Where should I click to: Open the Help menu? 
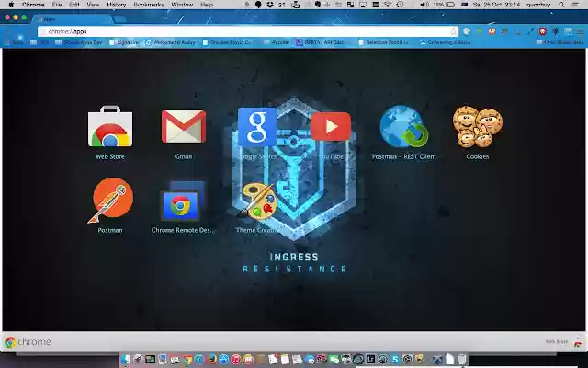[207, 5]
